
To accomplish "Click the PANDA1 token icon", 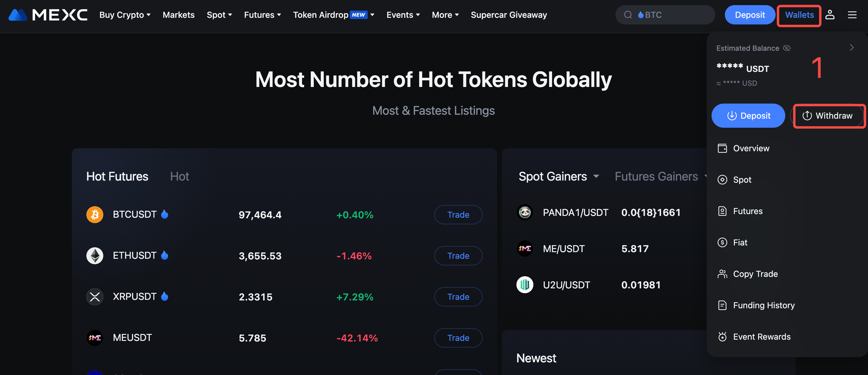I will [525, 212].
